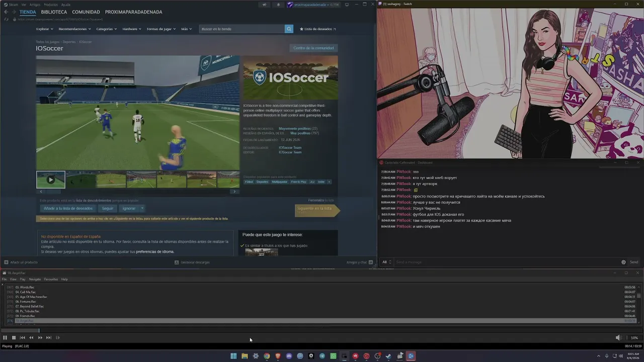Expand the Categorías dropdown

pos(107,29)
